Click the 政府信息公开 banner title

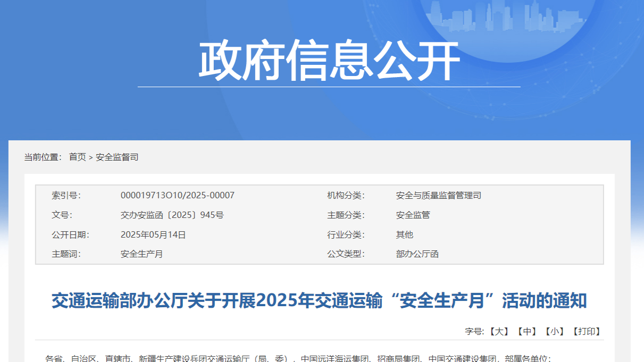[x=329, y=60]
